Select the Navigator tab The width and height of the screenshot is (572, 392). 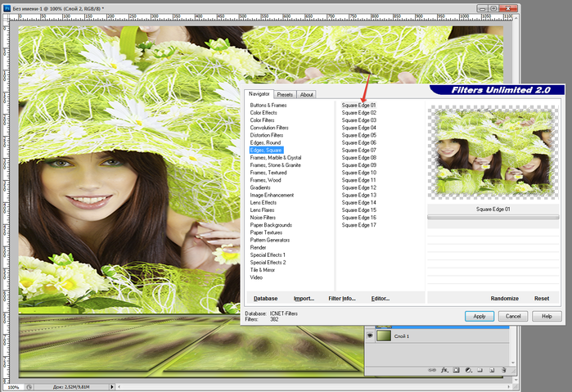pos(259,94)
